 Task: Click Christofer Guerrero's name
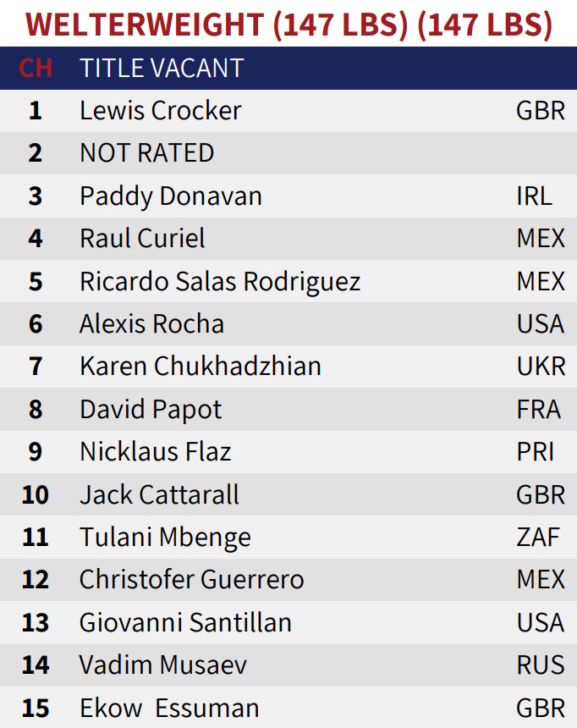tap(191, 580)
